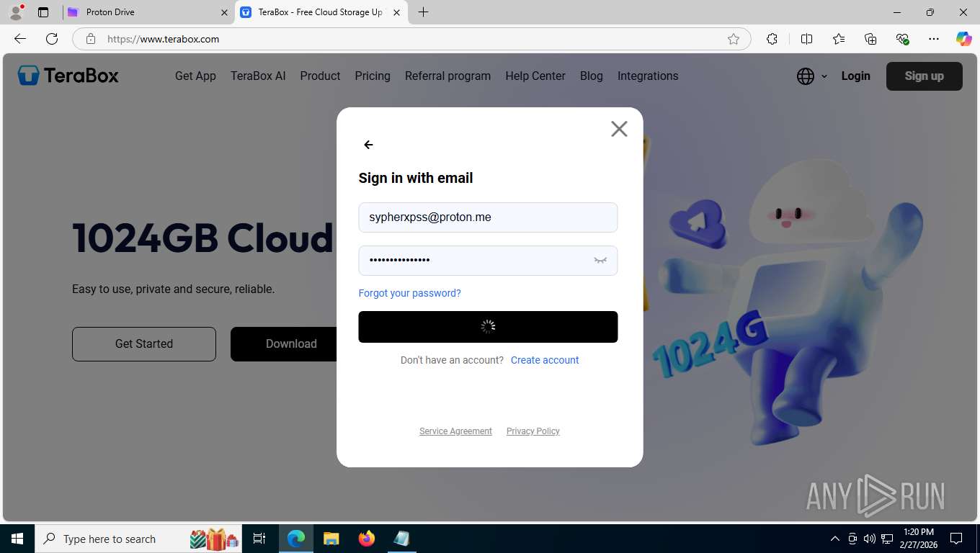Open Edge Settings and more menu
The width and height of the screenshot is (980, 553).
(934, 39)
